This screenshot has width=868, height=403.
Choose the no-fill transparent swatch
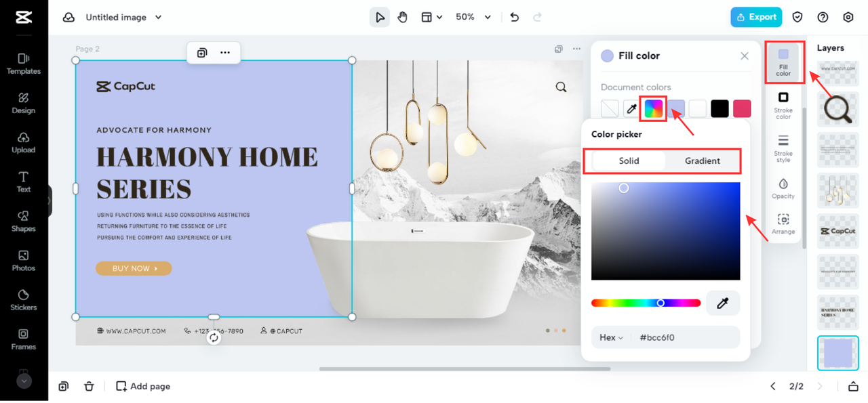tap(610, 108)
